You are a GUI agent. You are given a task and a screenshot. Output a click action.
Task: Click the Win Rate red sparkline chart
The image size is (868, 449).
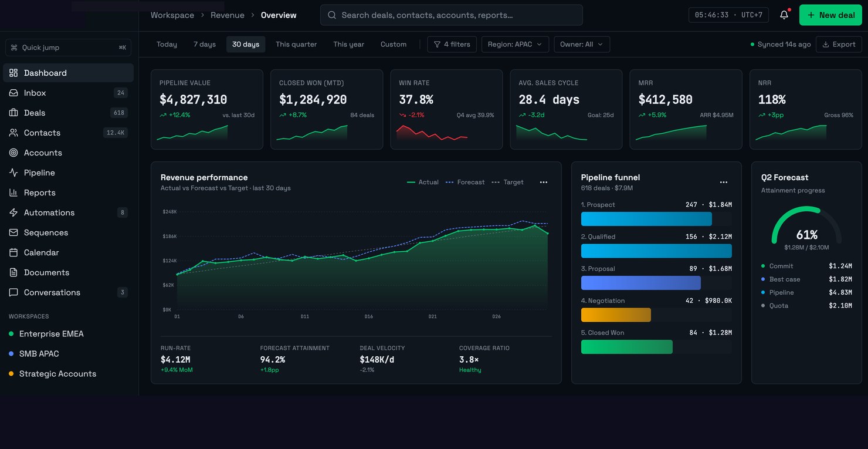[x=432, y=133]
